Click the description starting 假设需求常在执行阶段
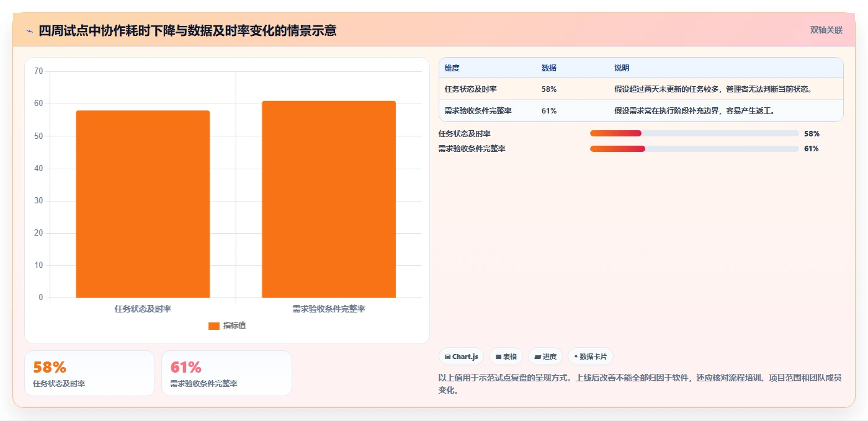Screen dimensions: 868x421 coord(694,111)
